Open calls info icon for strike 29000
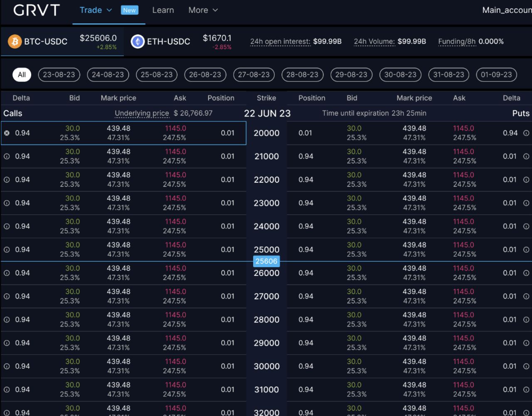The width and height of the screenshot is (532, 416). click(x=7, y=343)
